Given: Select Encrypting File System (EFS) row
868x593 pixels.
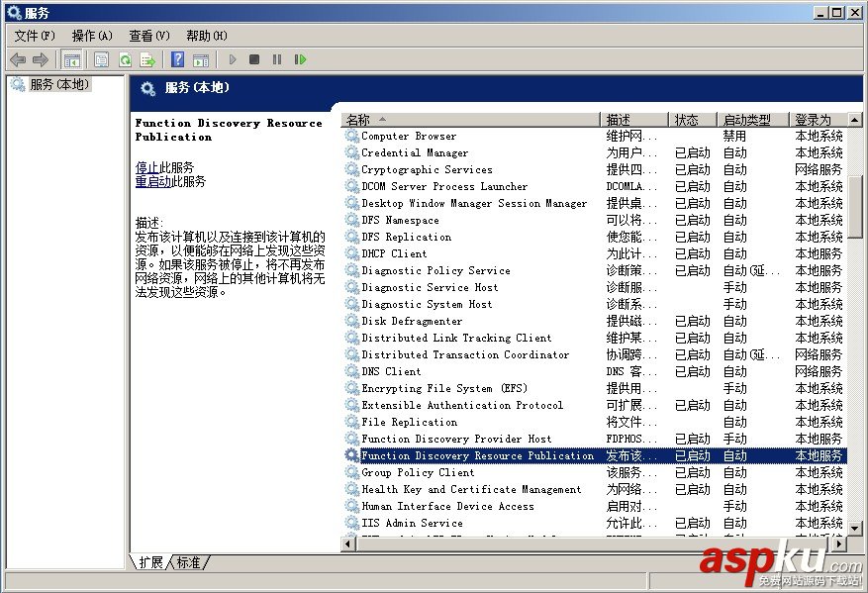Looking at the screenshot, I should point(594,388).
